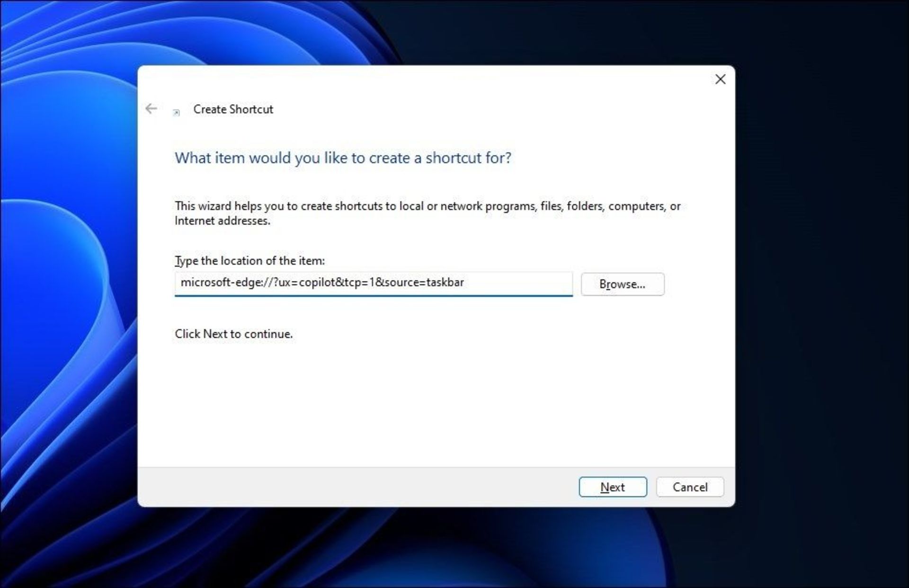Click the small shortcut icon beside Create Shortcut

pyautogui.click(x=176, y=113)
